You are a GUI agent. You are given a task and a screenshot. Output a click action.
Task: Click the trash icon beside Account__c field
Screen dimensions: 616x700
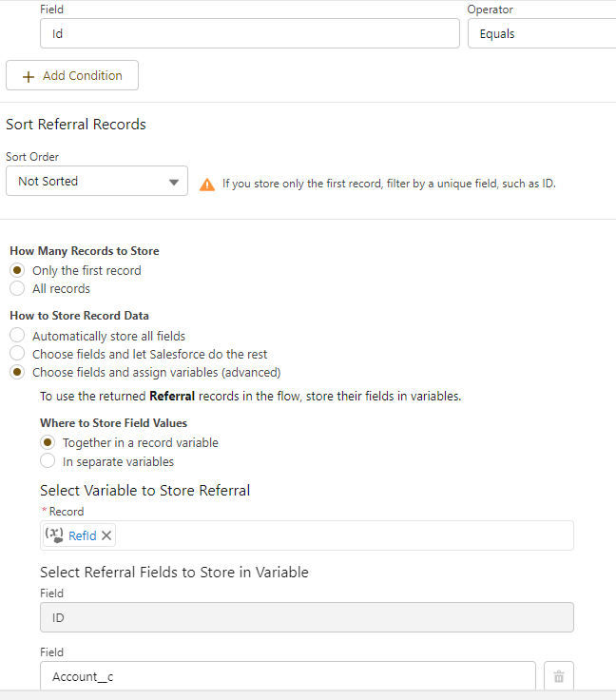click(559, 676)
